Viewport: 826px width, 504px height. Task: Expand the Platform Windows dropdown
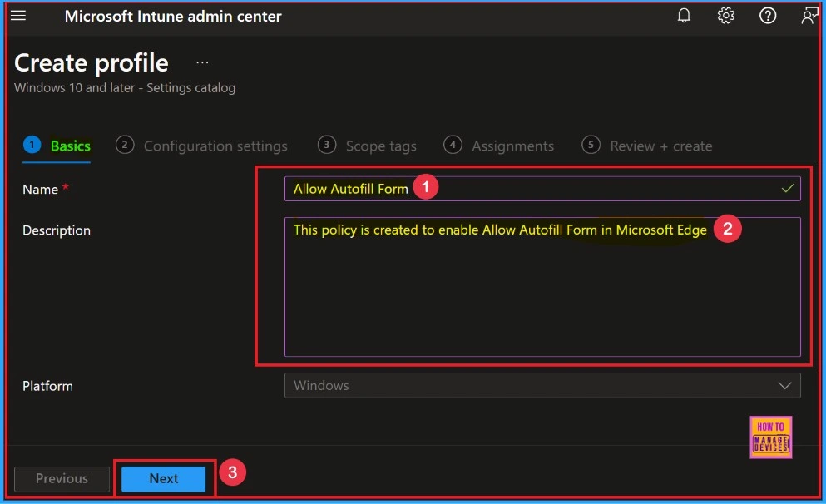[x=542, y=386]
